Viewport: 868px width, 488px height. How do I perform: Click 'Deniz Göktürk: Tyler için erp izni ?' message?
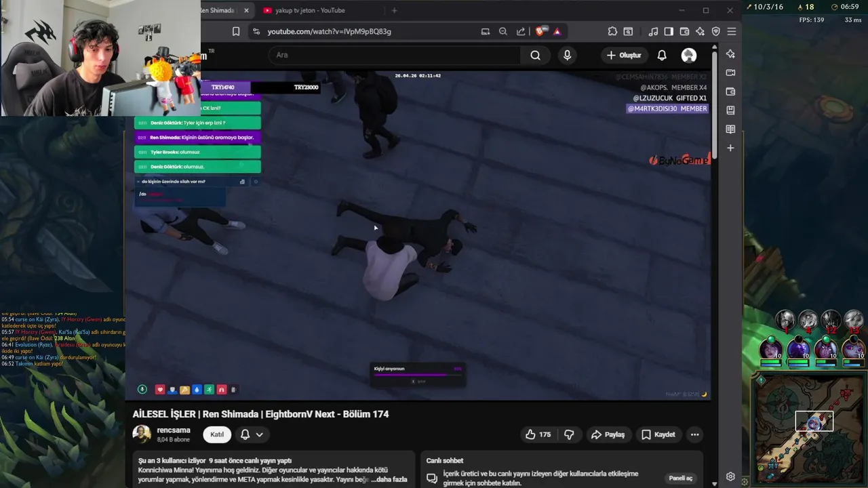click(x=197, y=123)
